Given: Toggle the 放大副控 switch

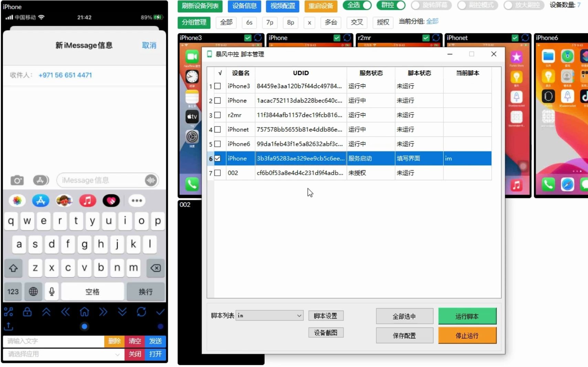Looking at the screenshot, I should click(524, 5).
